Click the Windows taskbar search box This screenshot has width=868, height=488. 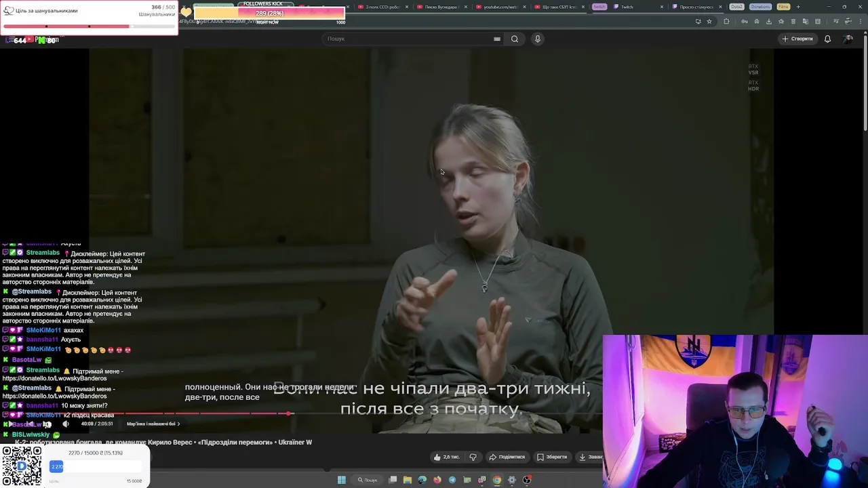click(368, 480)
